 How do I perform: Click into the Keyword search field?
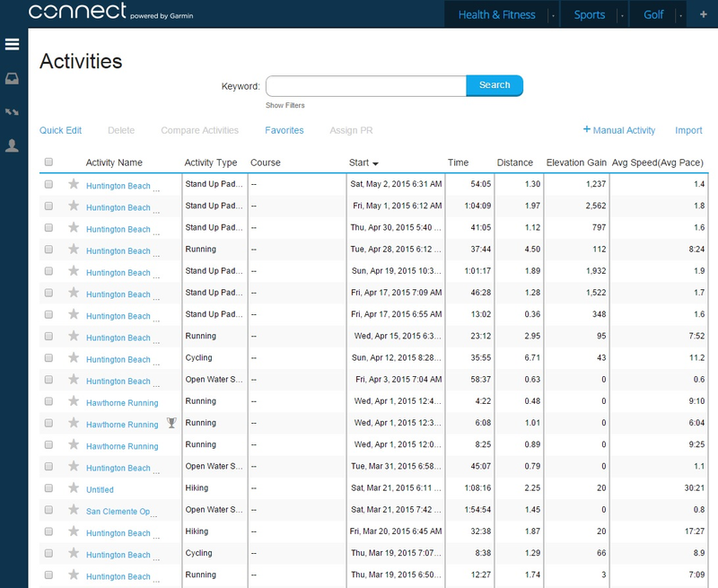tap(366, 85)
